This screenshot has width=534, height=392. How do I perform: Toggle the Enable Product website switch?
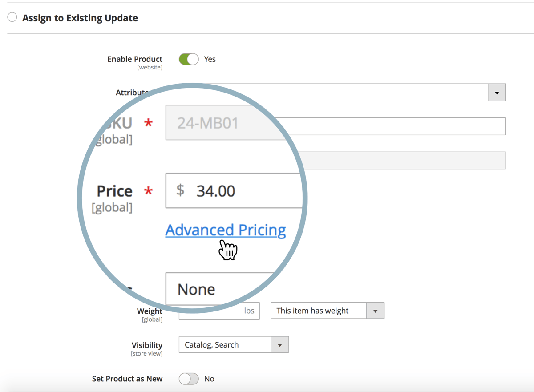tap(188, 59)
